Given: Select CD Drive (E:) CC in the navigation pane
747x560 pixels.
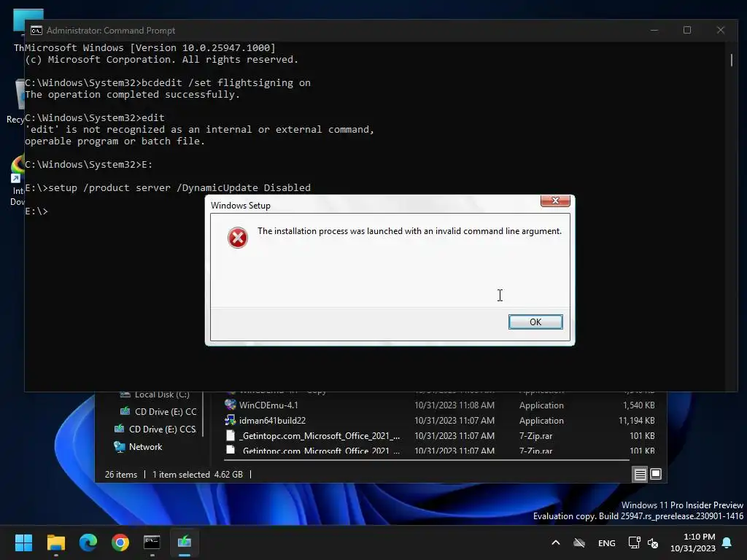Looking at the screenshot, I should [166, 411].
